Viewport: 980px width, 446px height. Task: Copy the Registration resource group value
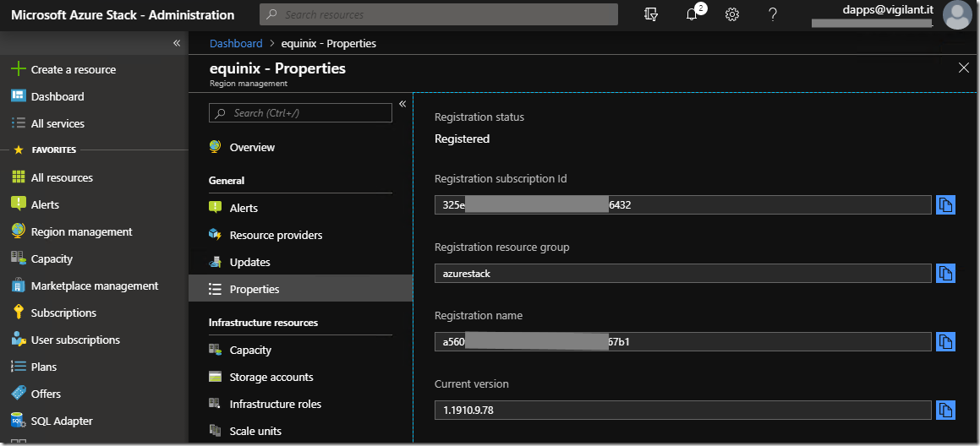(x=945, y=274)
